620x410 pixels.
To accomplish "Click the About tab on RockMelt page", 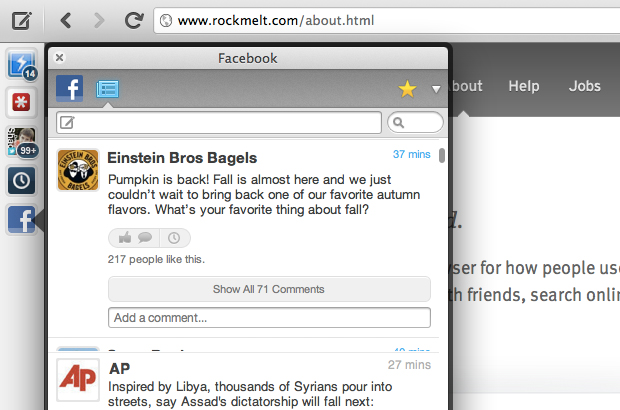I will (467, 86).
